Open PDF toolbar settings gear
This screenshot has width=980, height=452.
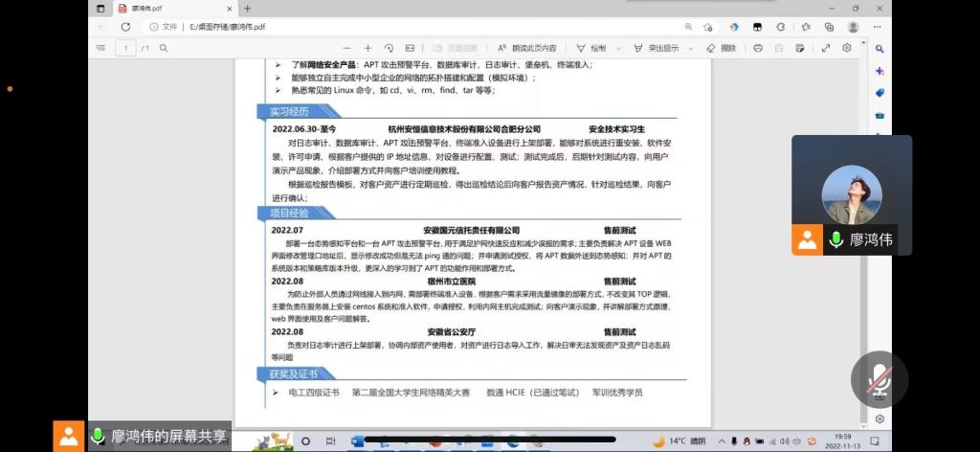848,47
